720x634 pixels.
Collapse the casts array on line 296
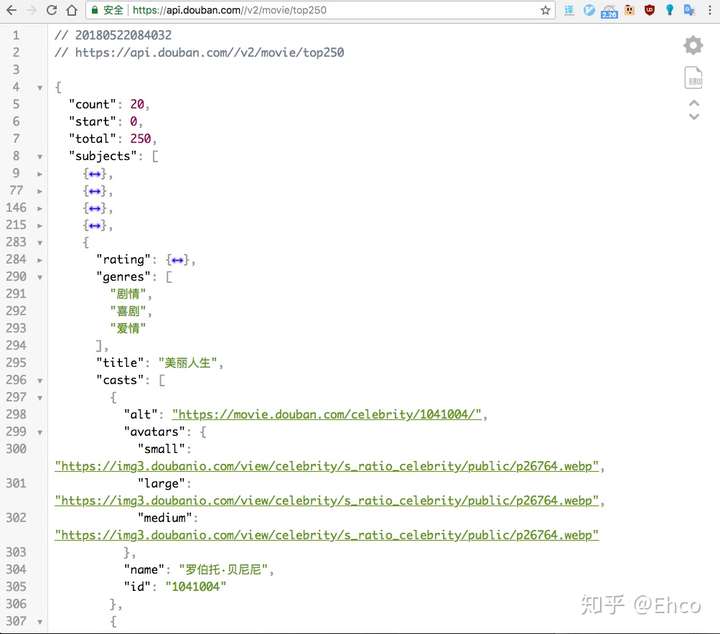point(40,381)
